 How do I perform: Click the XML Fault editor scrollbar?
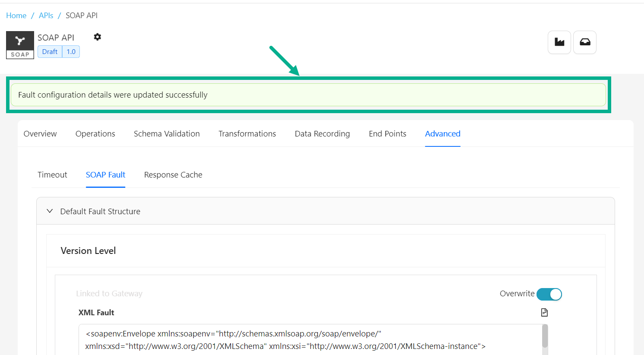[545, 336]
